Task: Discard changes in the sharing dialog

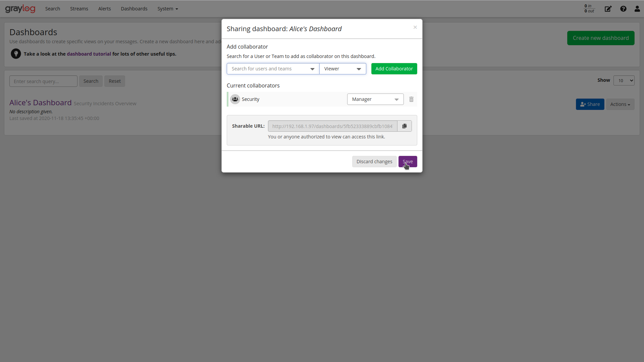Action: tap(374, 161)
